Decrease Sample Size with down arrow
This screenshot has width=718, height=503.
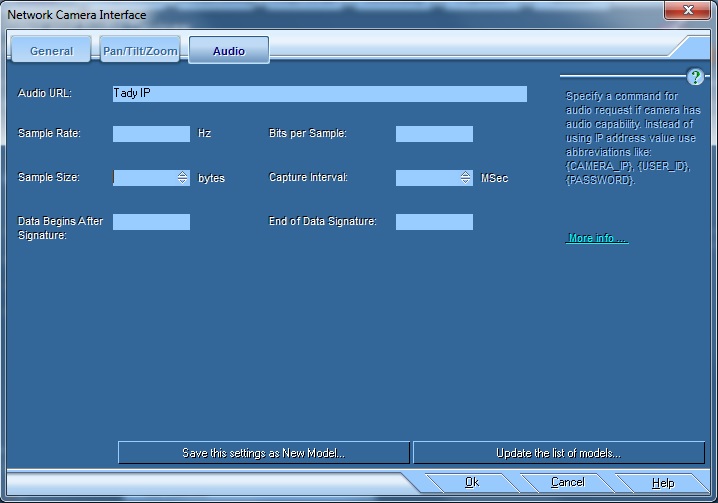point(183,181)
